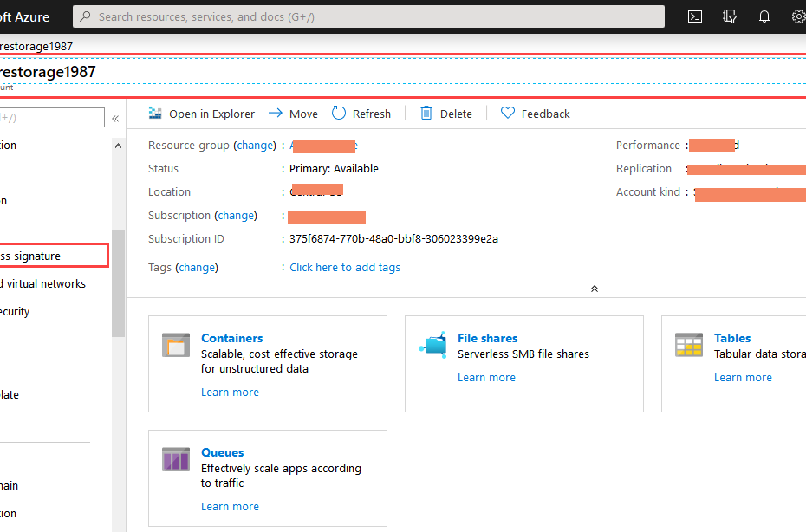Viewport: 806px width, 532px height.
Task: Click the search magnifier icon in top bar
Action: pos(85,16)
